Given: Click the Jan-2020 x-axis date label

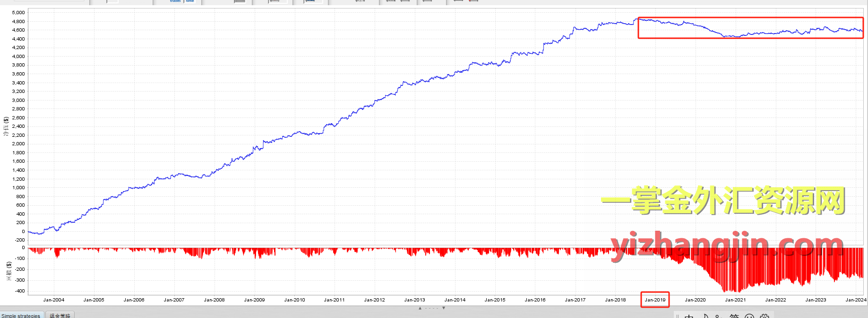Looking at the screenshot, I should (x=696, y=300).
